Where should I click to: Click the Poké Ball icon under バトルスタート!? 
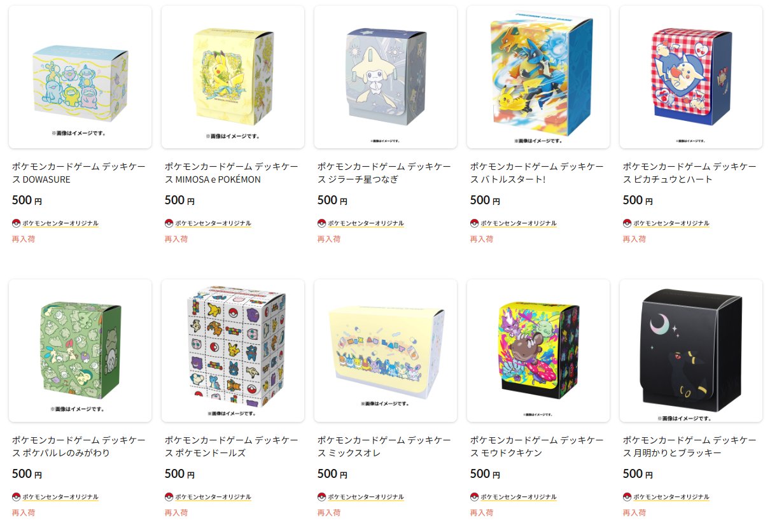click(x=474, y=223)
